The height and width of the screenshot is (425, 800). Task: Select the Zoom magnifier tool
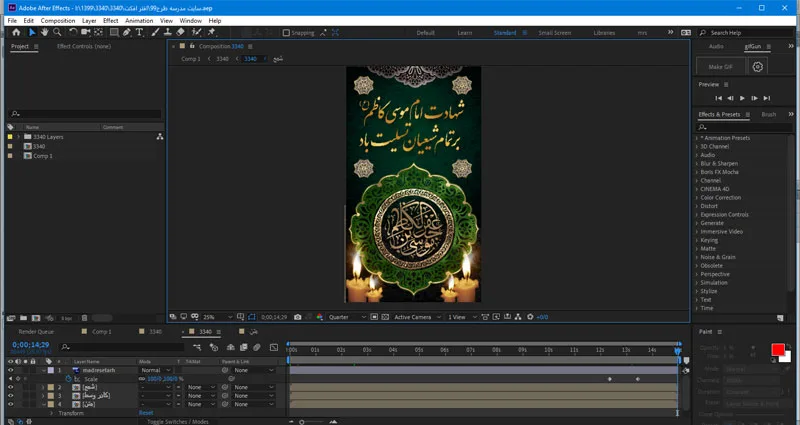(x=57, y=32)
